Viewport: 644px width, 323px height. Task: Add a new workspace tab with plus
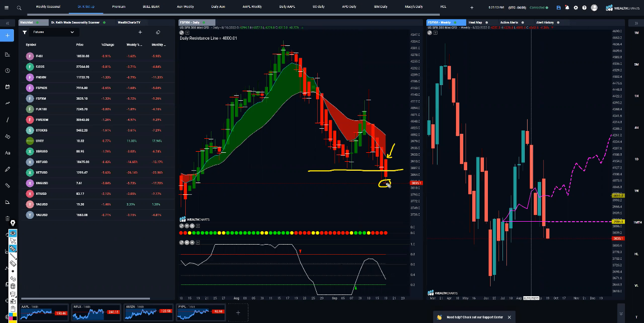(472, 7)
